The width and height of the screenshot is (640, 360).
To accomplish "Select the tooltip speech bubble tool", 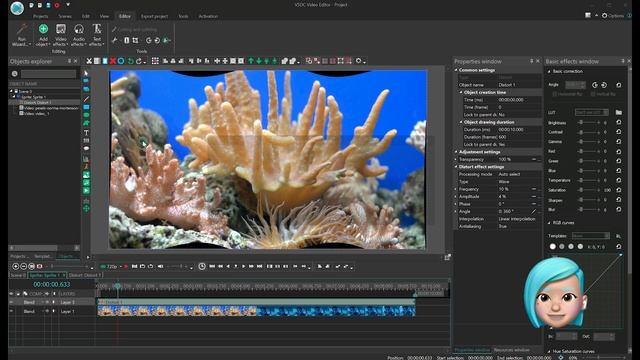I will [86, 149].
